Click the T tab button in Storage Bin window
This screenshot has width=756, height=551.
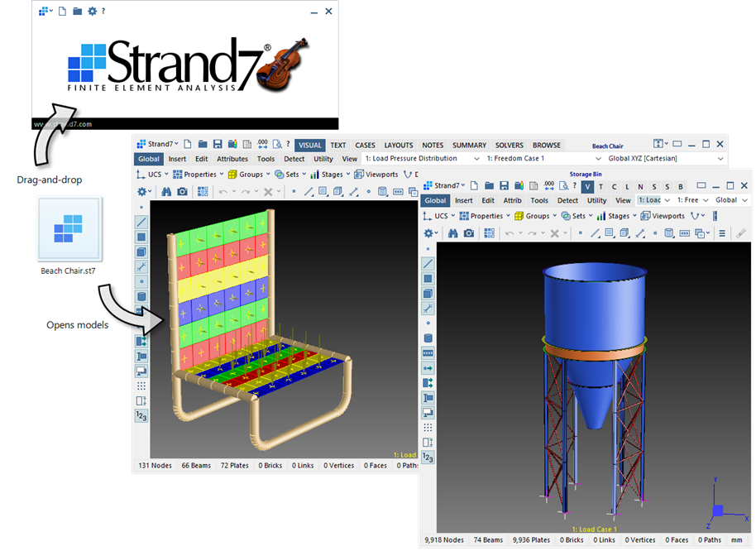tap(600, 186)
